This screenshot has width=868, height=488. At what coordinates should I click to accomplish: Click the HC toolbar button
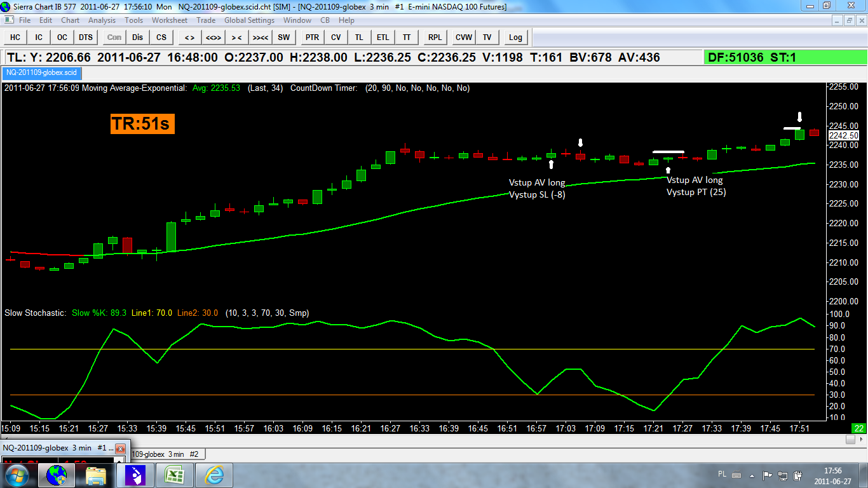(x=15, y=37)
